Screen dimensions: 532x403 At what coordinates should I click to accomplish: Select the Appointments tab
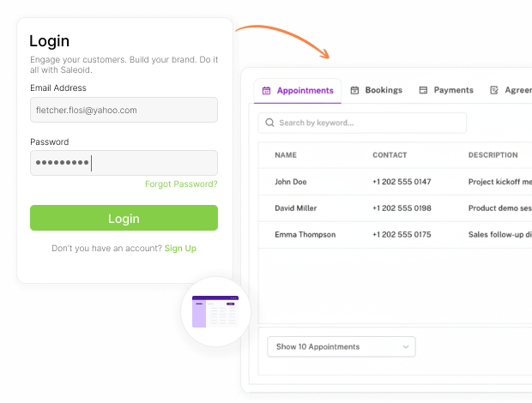click(298, 91)
